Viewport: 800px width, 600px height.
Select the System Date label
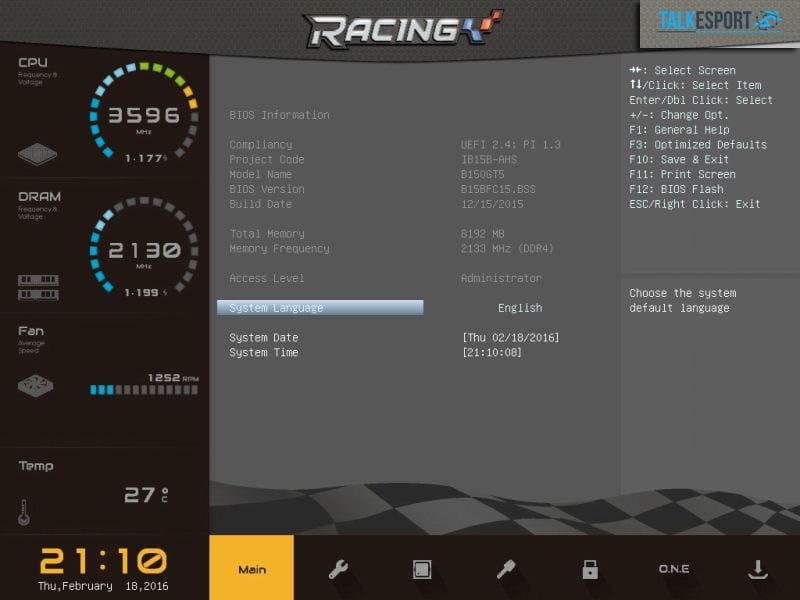point(264,338)
